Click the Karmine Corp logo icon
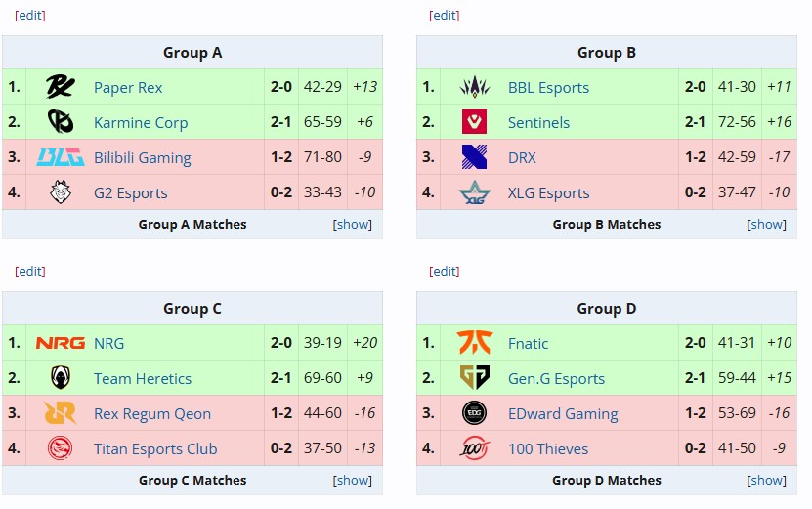Screen dimensions: 812x509 pos(60,122)
